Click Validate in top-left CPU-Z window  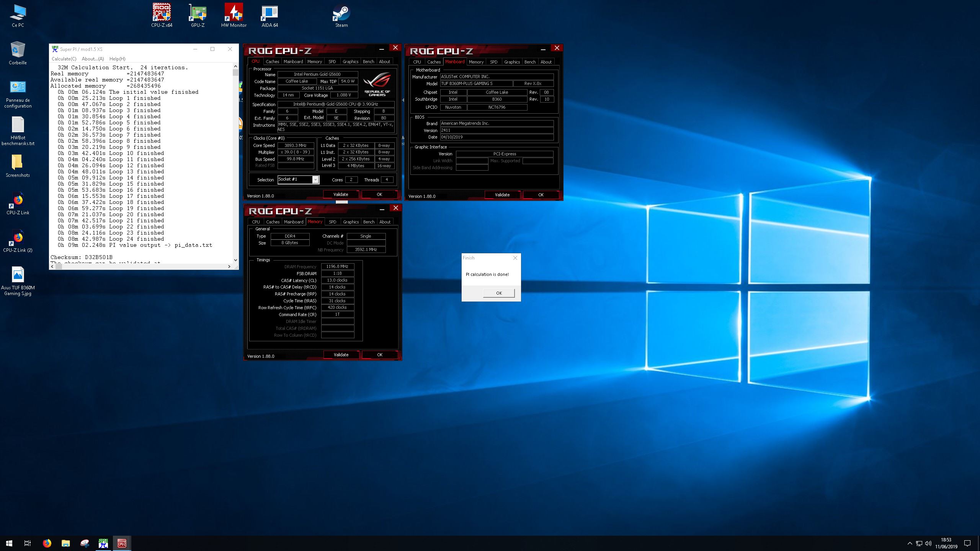[x=341, y=194]
